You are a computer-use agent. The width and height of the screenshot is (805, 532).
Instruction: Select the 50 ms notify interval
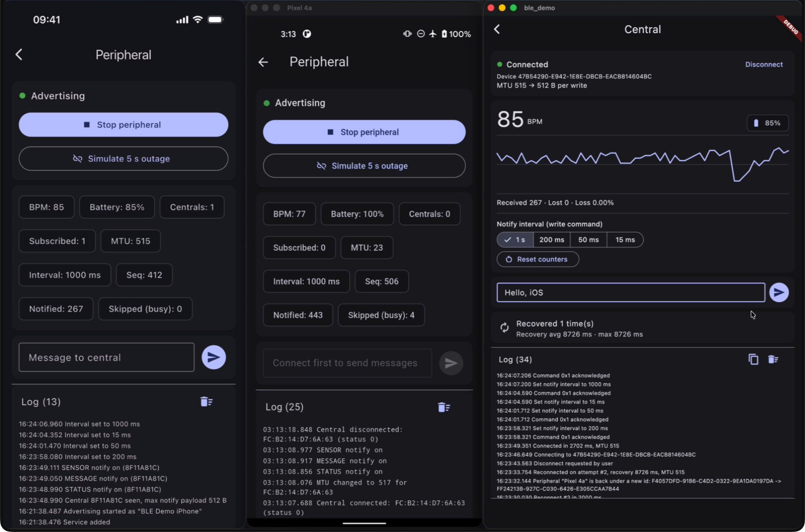click(589, 240)
